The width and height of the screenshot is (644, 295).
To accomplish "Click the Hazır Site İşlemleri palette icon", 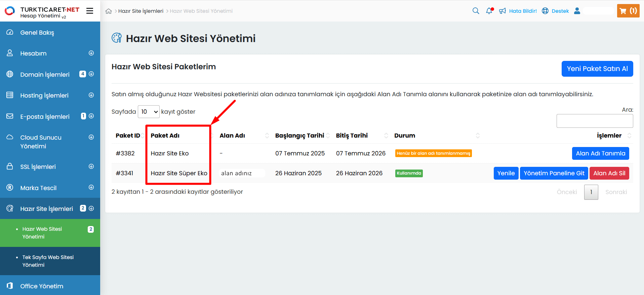I will click(x=10, y=209).
